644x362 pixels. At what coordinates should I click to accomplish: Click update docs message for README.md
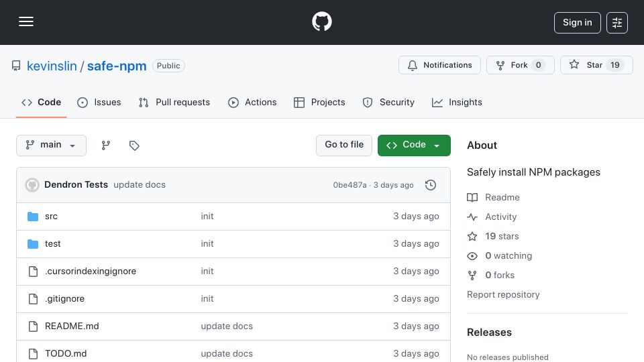tap(227, 326)
